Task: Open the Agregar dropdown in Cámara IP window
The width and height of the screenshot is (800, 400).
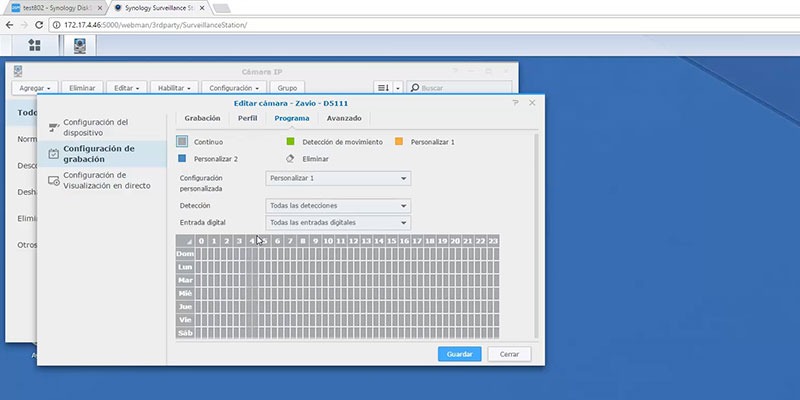Action: click(x=35, y=88)
